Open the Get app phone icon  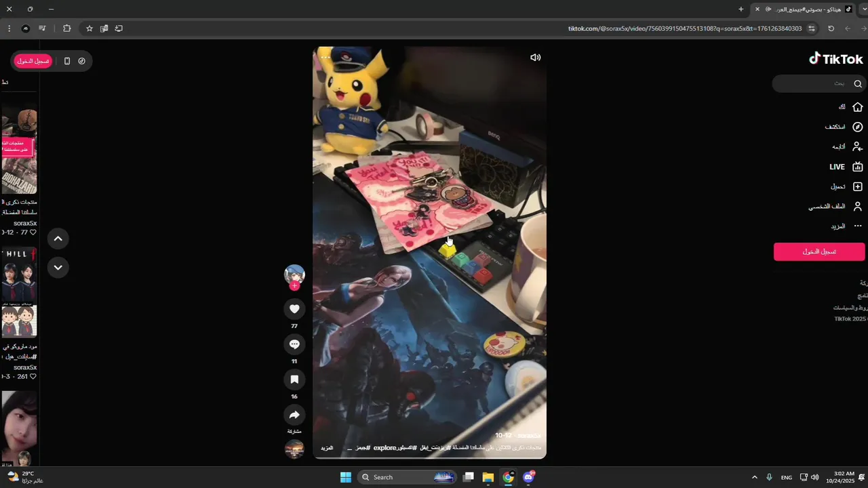67,61
